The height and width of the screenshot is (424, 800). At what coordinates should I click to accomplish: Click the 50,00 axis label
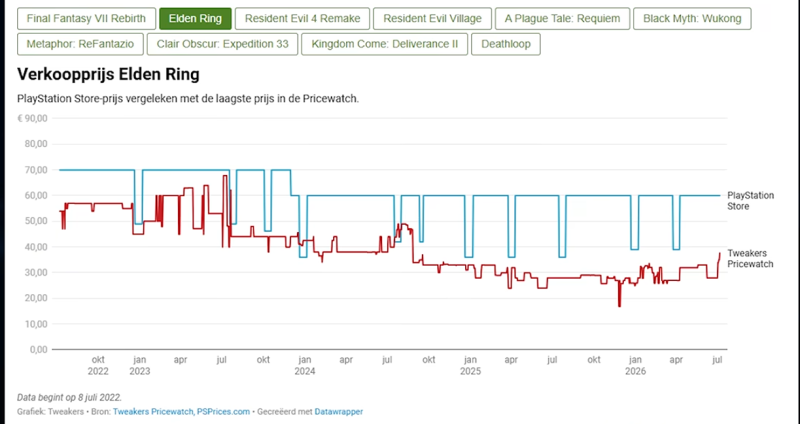click(x=36, y=221)
